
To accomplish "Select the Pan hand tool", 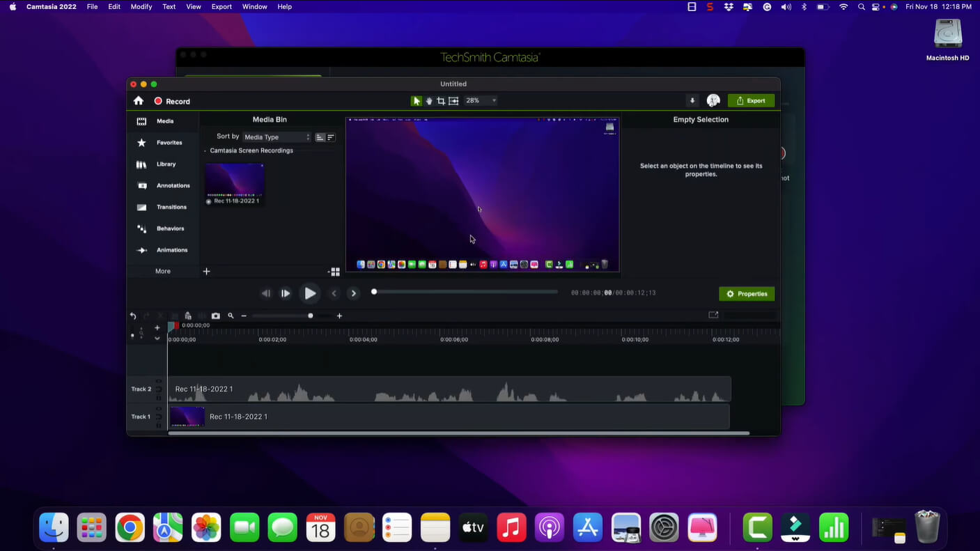I will (x=429, y=100).
